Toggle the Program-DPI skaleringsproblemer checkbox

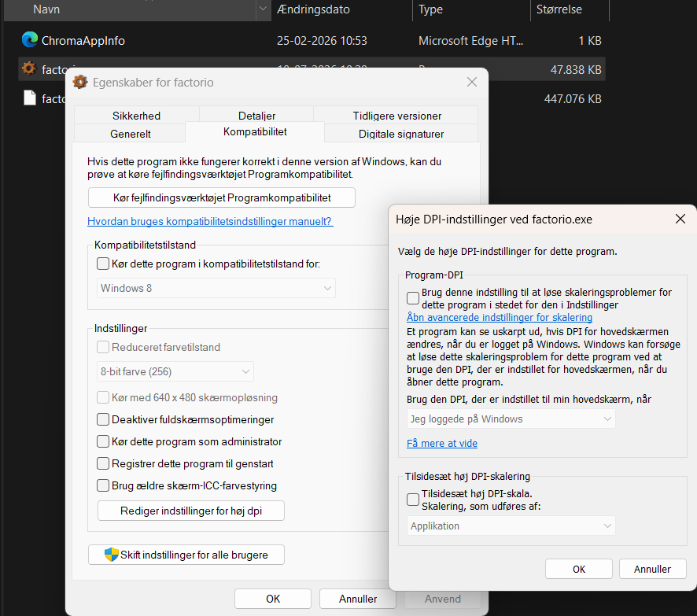(412, 298)
